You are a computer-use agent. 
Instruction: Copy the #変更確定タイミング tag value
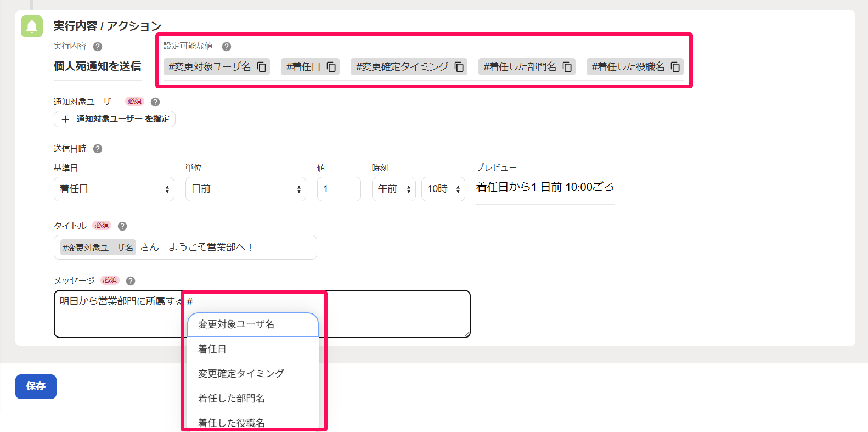click(x=459, y=67)
